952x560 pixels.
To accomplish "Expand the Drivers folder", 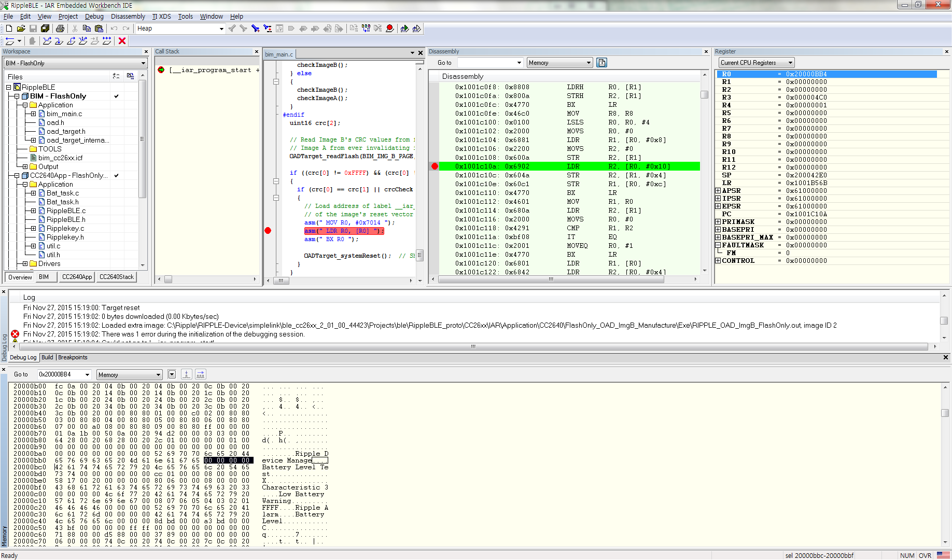I will [x=25, y=263].
